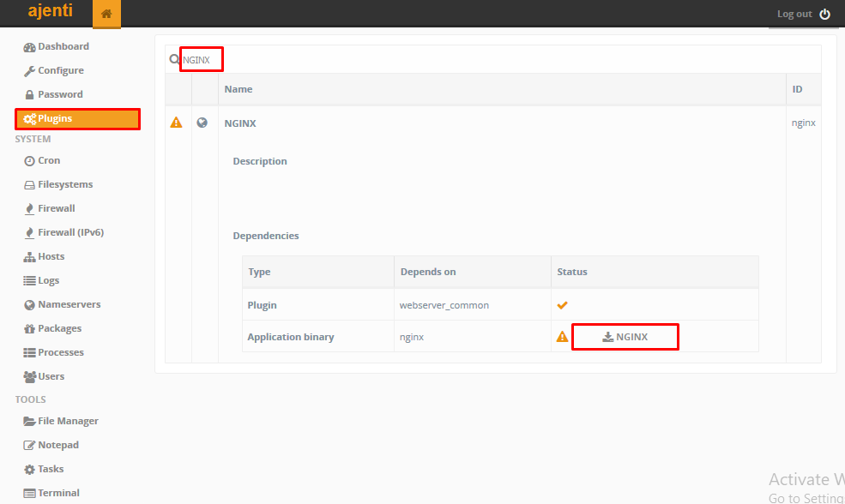
Task: Click the Configure wrench icon
Action: 29,71
